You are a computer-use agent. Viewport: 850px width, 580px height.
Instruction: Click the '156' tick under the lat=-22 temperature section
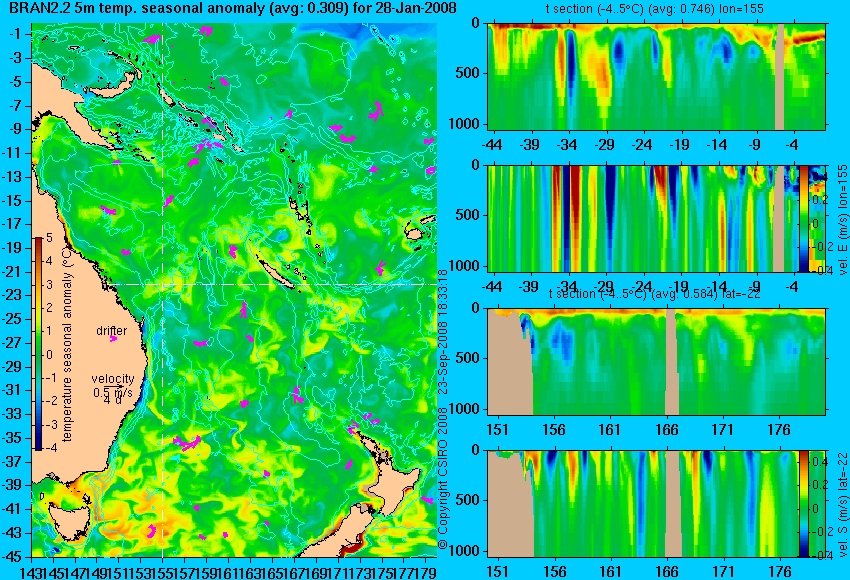554,430
